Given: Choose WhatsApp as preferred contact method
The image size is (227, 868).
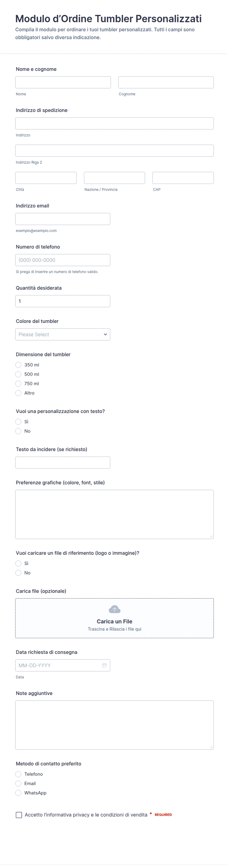Looking at the screenshot, I should (x=18, y=793).
